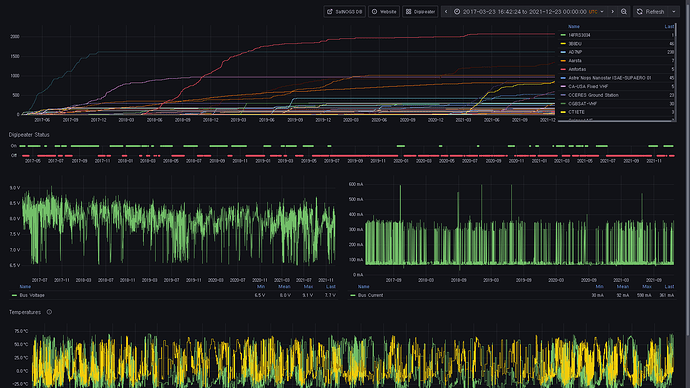
Task: Open color picker for Amfortas red swatch
Action: tap(563, 69)
